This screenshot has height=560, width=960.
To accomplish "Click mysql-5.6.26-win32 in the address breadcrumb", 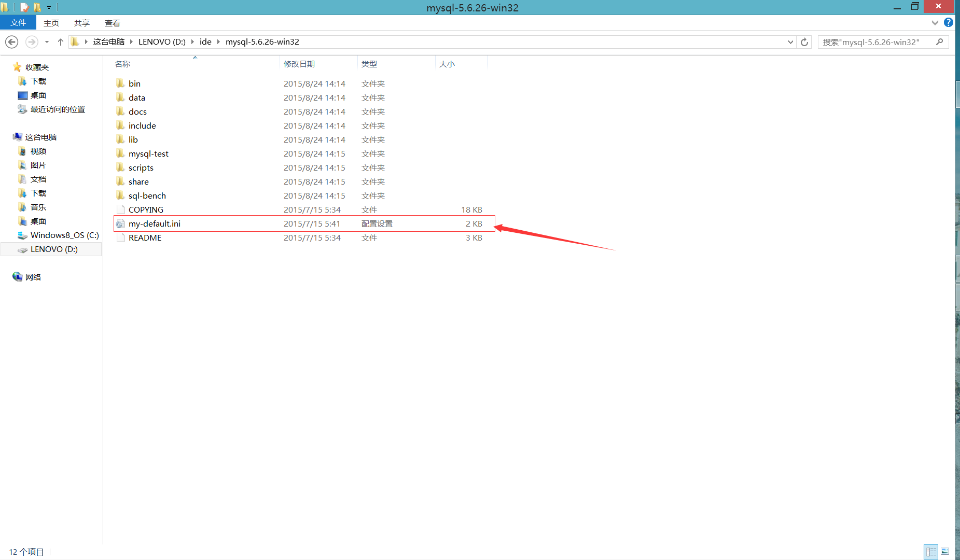I will click(262, 41).
